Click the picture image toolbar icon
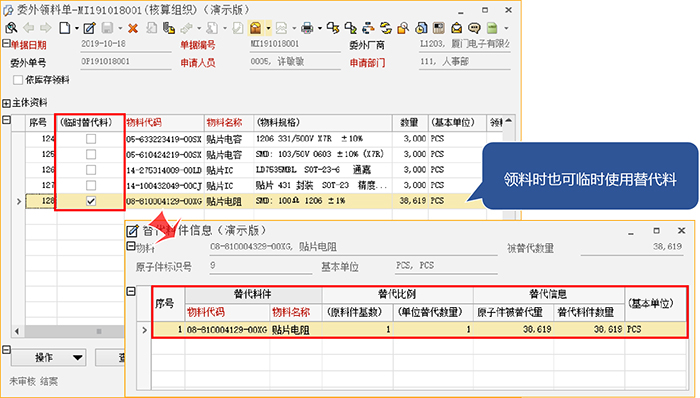The image size is (700, 398). click(281, 28)
